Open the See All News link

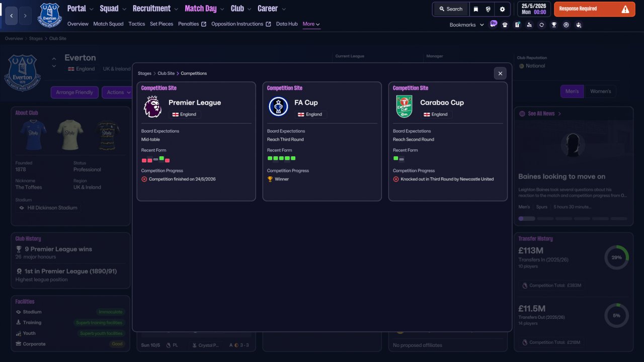[541, 114]
